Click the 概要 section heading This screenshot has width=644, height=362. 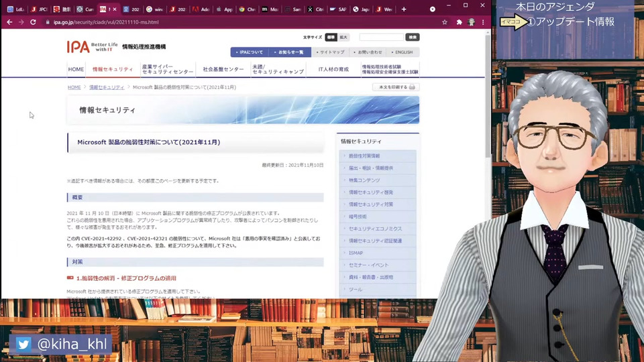click(x=77, y=197)
